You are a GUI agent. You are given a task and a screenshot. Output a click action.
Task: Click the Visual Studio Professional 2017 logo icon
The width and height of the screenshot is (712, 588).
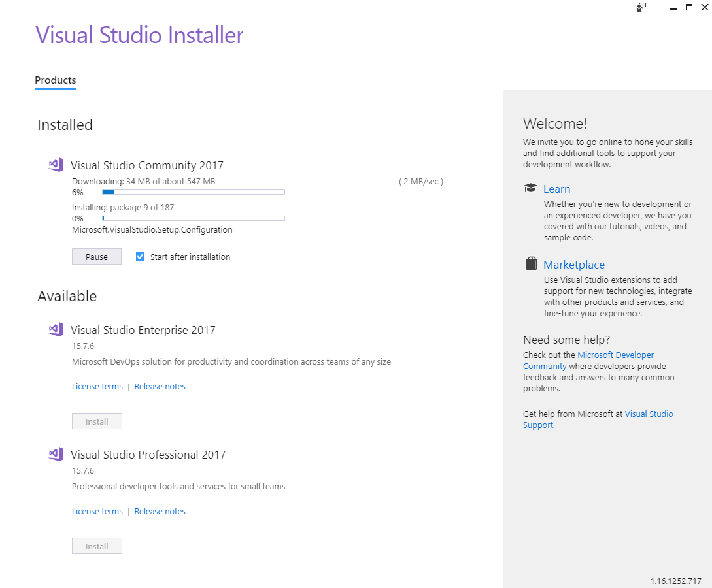tap(56, 455)
